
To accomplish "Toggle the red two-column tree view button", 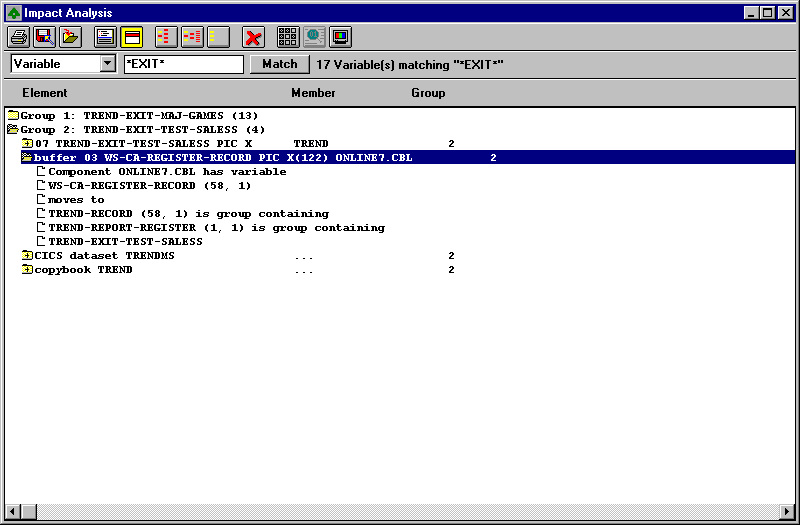I will (x=192, y=38).
